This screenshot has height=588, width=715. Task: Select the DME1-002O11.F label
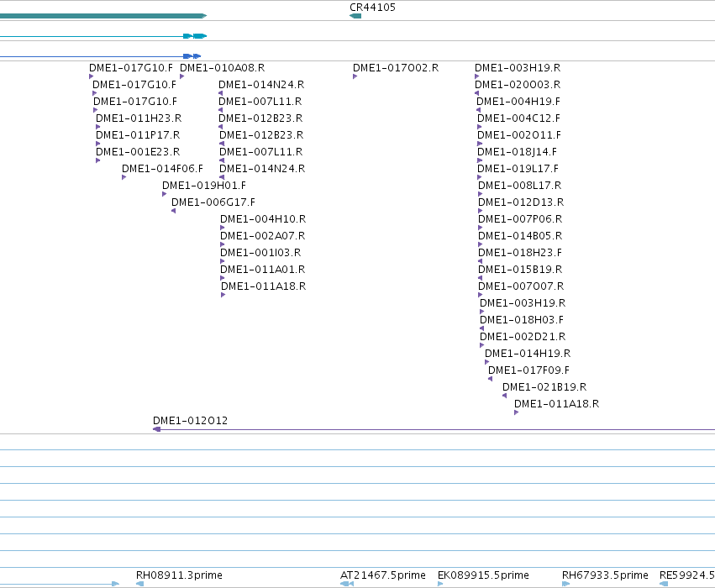coord(519,135)
